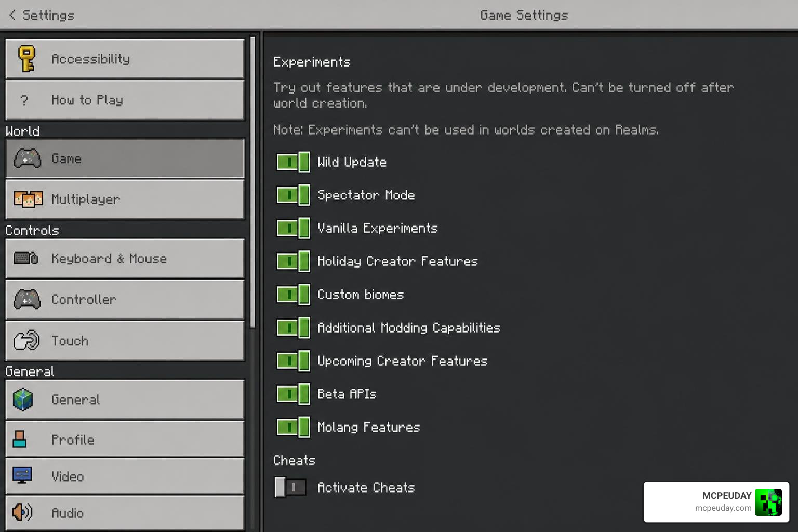Click the sidebar scrollbar handle

point(252,182)
